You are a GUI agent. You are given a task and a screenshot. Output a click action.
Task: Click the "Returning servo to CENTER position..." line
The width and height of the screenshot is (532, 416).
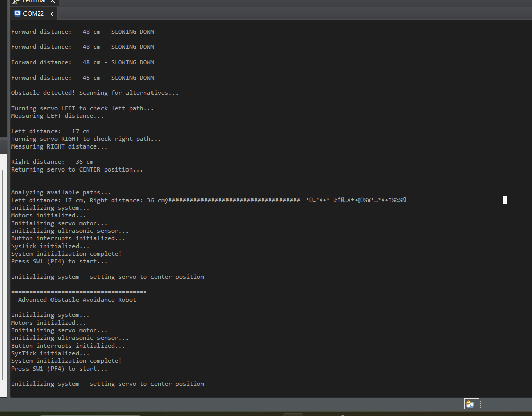click(77, 169)
